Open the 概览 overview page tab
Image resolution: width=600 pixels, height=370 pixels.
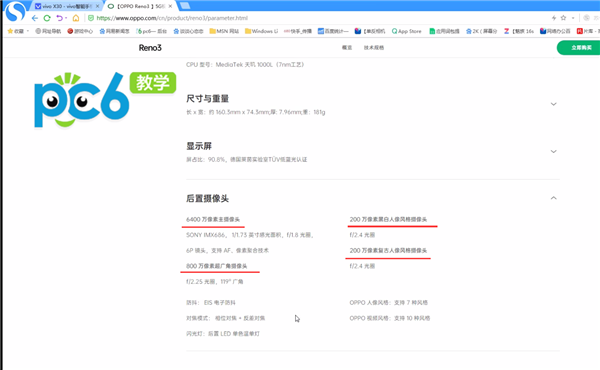coord(347,47)
